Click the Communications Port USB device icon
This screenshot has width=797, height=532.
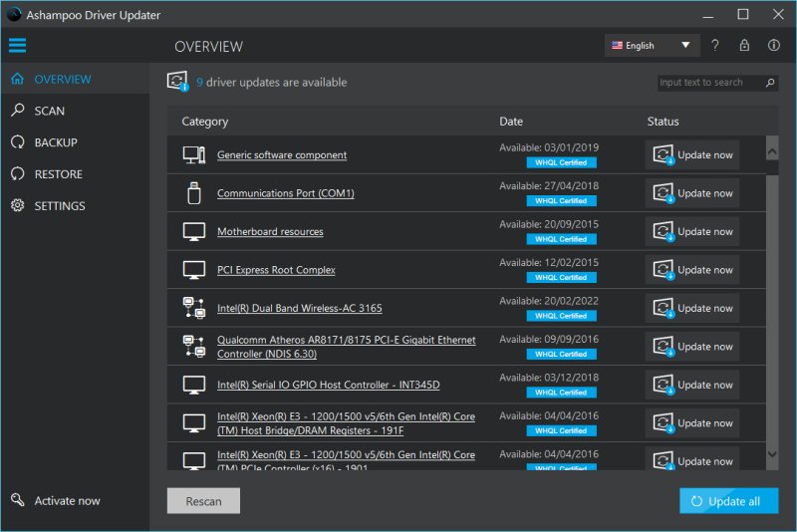194,193
